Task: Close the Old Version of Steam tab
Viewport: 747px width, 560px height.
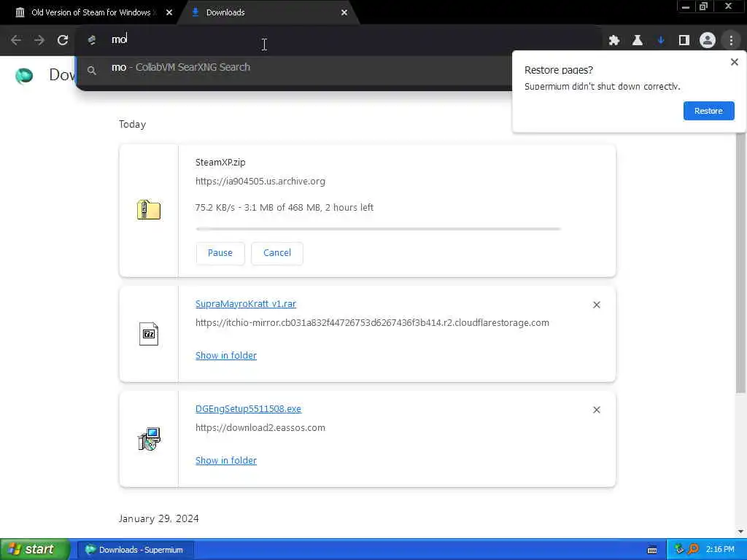Action: coord(169,13)
